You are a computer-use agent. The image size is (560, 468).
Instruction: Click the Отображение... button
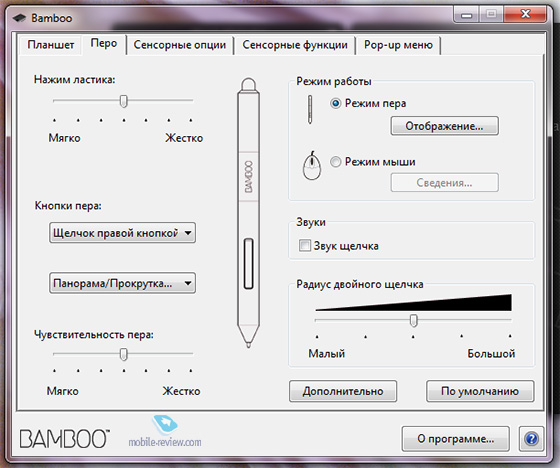click(444, 126)
